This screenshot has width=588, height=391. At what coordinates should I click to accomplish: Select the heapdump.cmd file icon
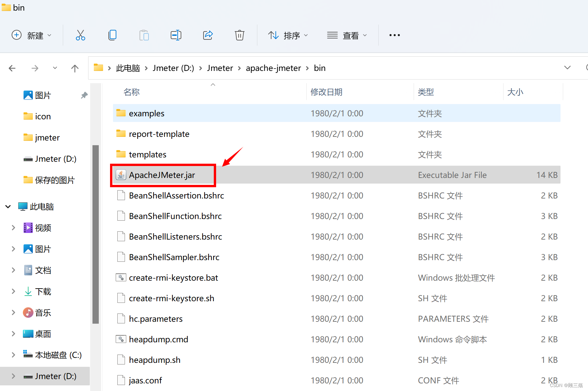(121, 339)
